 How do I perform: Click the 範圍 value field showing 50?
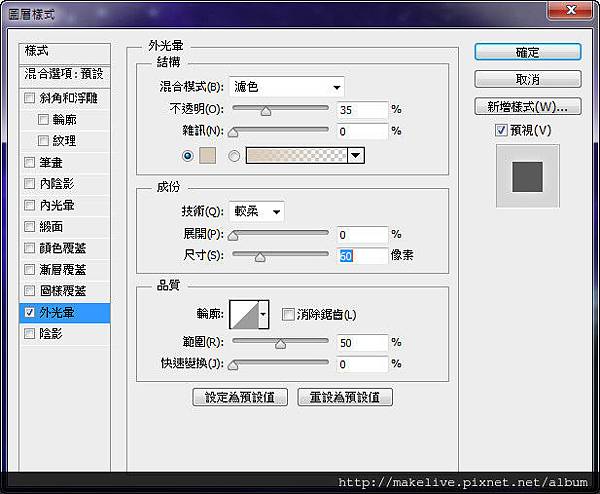(x=362, y=343)
